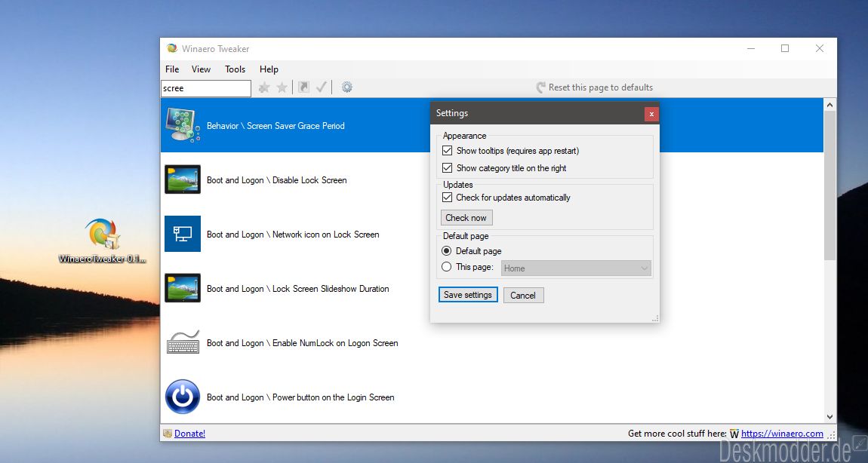The width and height of the screenshot is (868, 463).
Task: Click the search box containing 'scree'
Action: 206,88
